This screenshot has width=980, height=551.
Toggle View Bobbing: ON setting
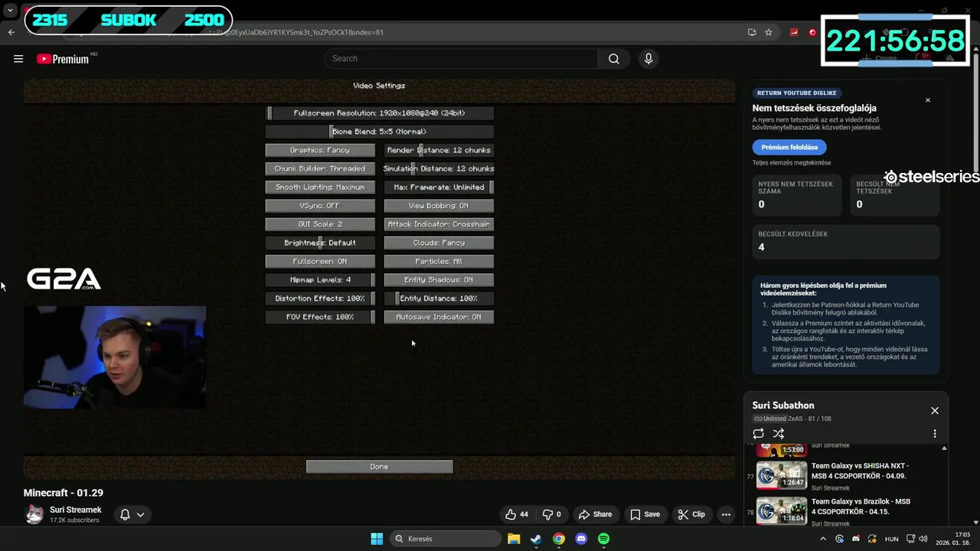click(439, 206)
